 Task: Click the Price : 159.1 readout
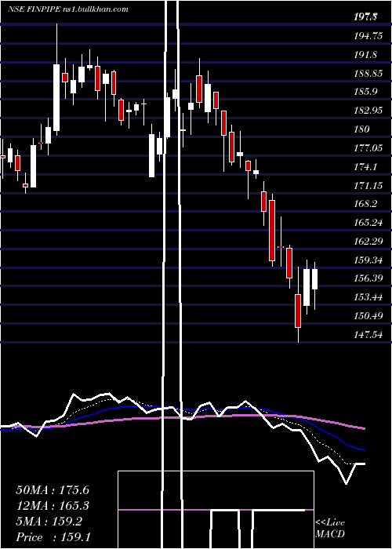[53, 537]
